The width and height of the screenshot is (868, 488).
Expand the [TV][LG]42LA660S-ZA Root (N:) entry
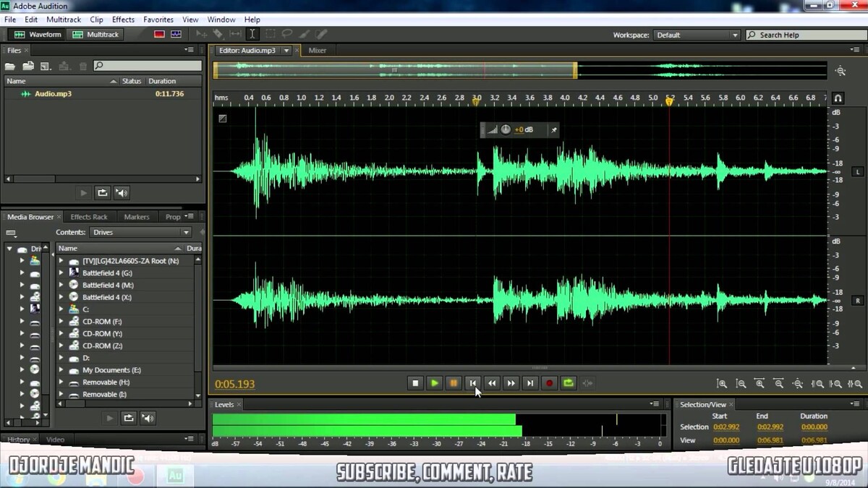(61, 261)
